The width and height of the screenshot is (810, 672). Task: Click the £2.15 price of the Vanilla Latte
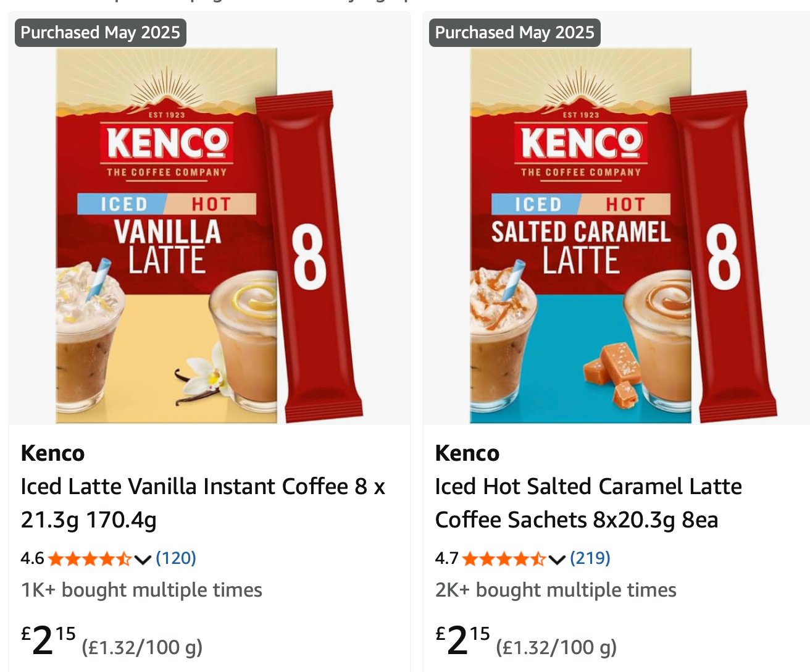49,640
